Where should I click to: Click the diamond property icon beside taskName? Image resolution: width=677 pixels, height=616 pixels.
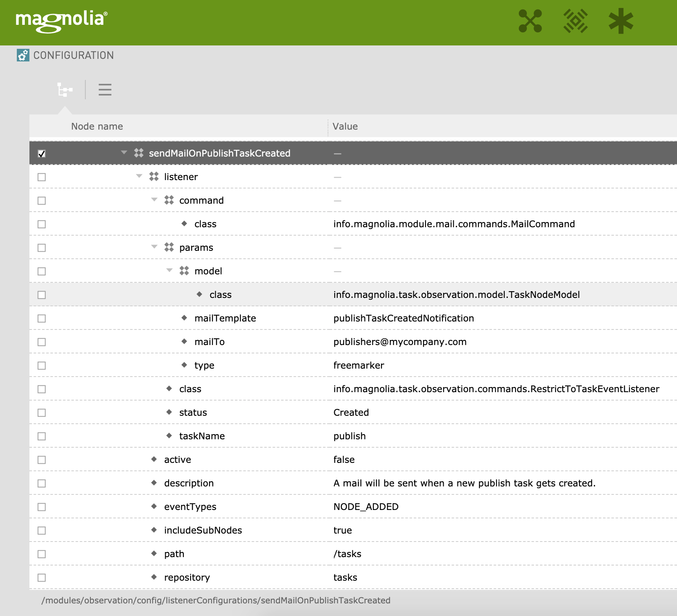[x=169, y=436]
